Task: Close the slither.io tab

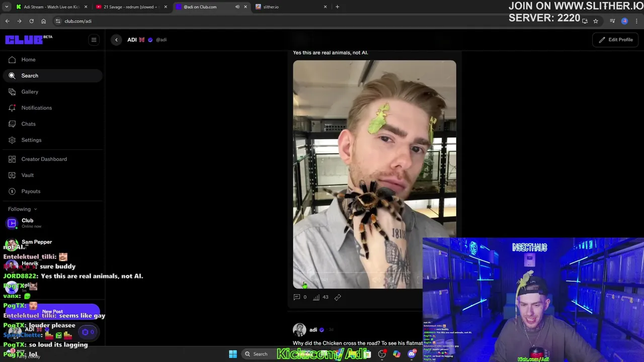Action: point(325,7)
